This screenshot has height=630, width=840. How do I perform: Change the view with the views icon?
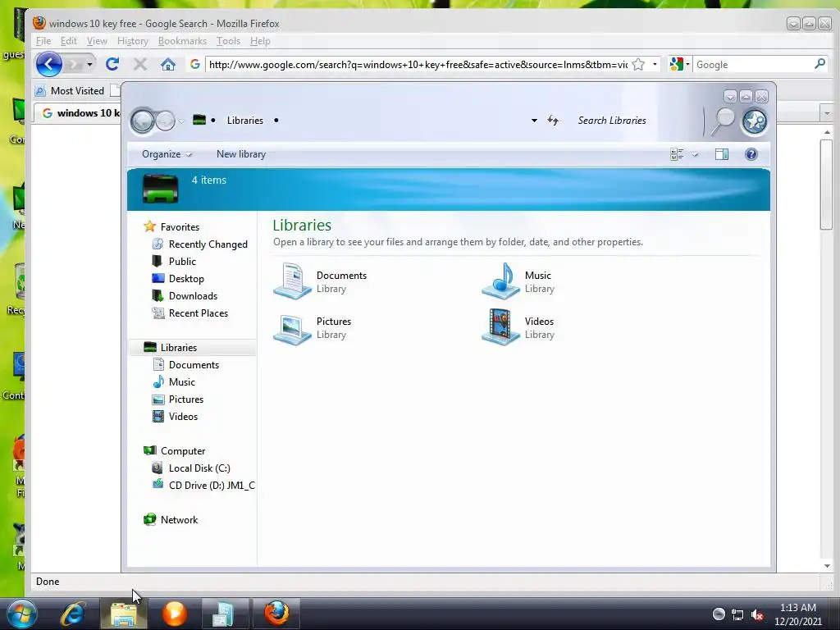[677, 154]
